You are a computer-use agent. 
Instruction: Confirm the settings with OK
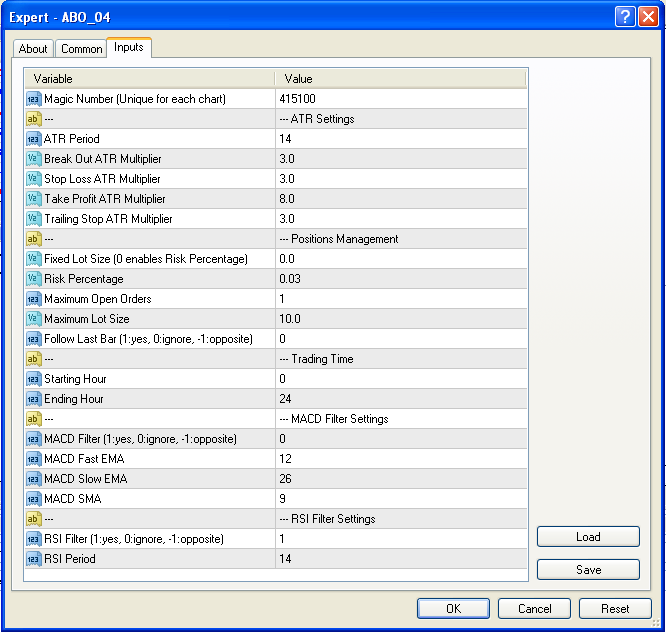coord(453,609)
